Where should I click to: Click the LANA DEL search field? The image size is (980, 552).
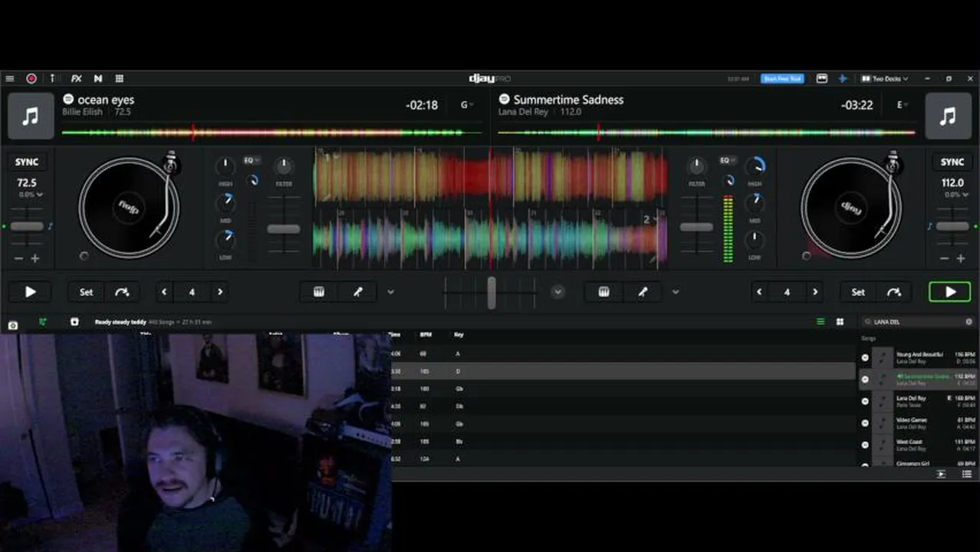(917, 322)
